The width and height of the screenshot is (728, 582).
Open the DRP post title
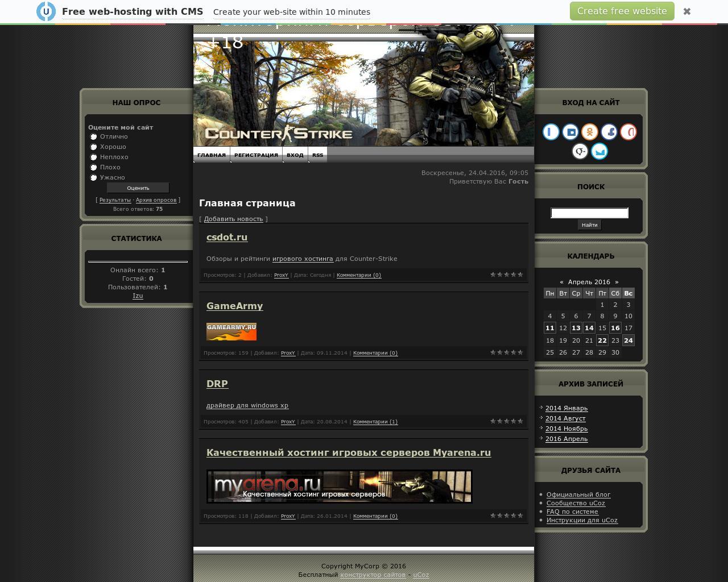(x=217, y=384)
